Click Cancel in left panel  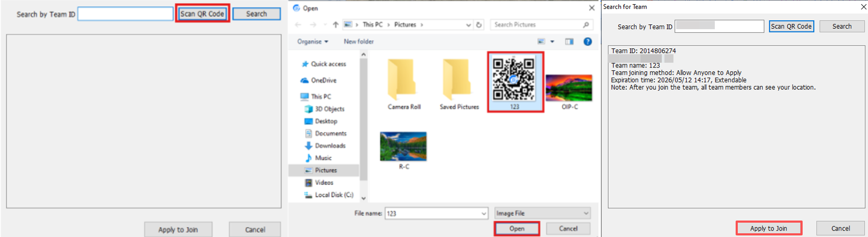coord(255,230)
